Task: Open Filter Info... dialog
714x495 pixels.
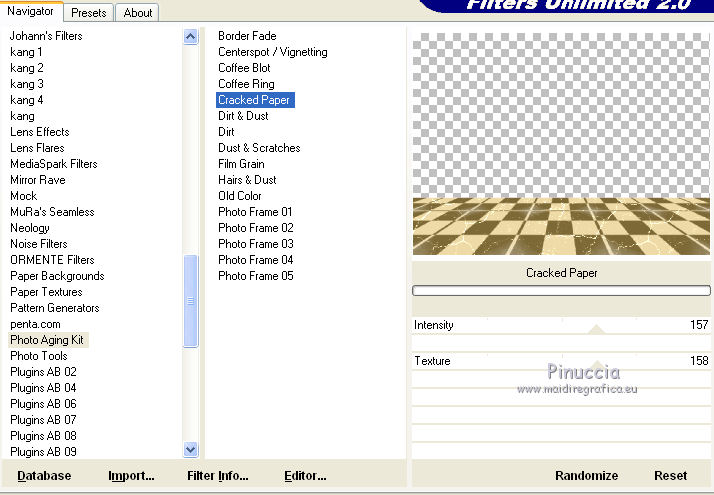Action: [x=218, y=475]
